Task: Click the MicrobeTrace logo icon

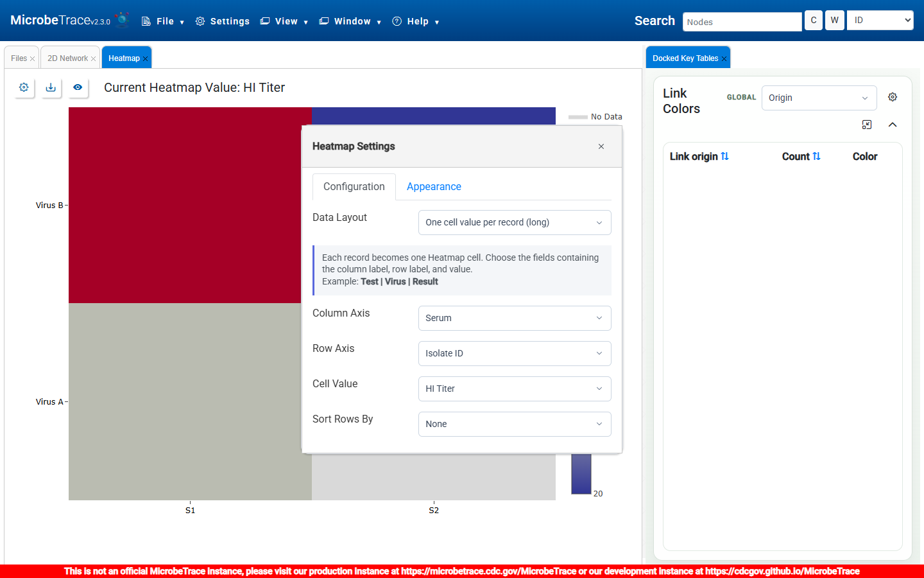Action: tap(122, 20)
